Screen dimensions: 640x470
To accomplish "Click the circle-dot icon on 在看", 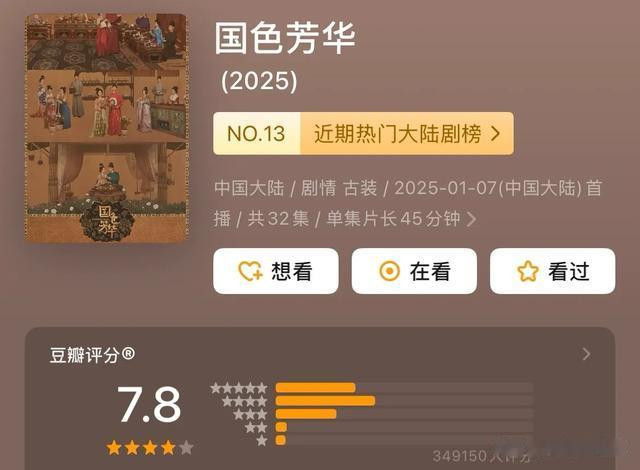I will (389, 271).
